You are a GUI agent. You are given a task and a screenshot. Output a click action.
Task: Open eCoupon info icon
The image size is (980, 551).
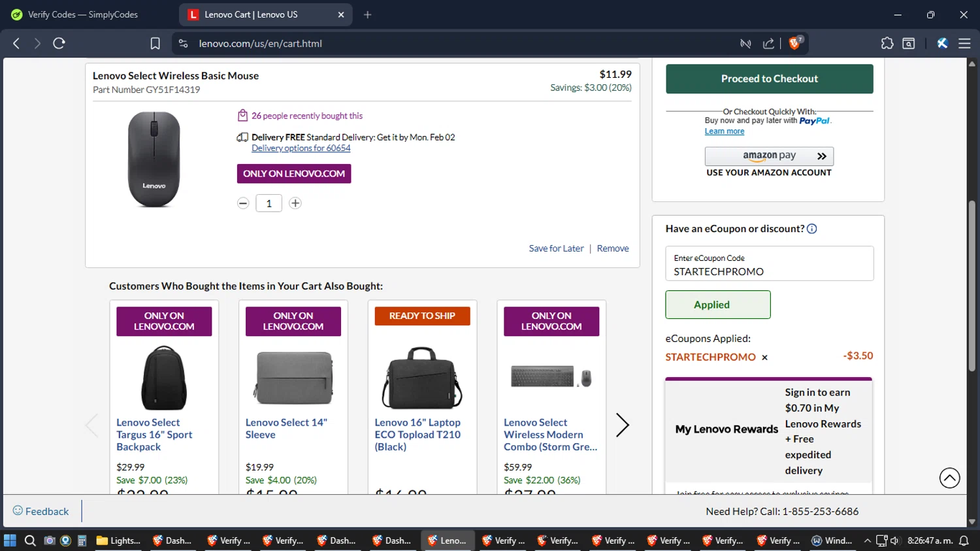coord(811,229)
